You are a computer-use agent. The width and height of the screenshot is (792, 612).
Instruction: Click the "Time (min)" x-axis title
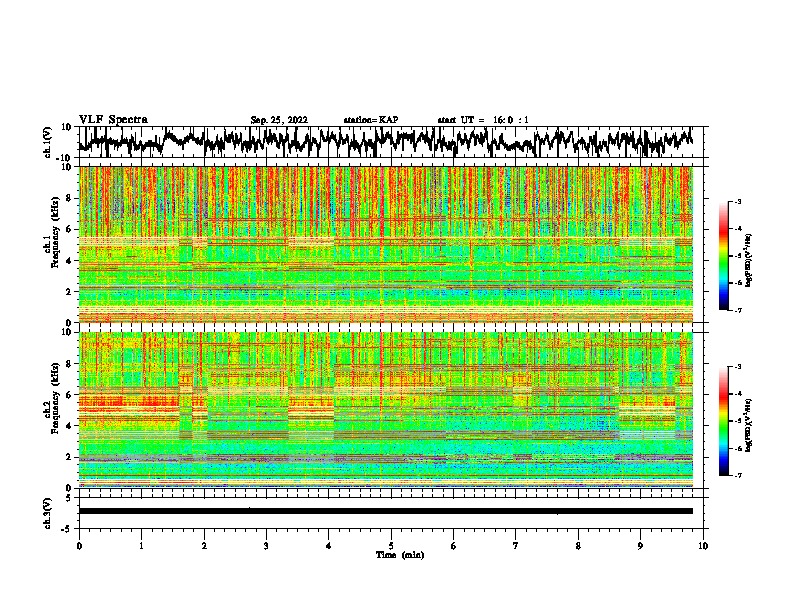tap(400, 555)
